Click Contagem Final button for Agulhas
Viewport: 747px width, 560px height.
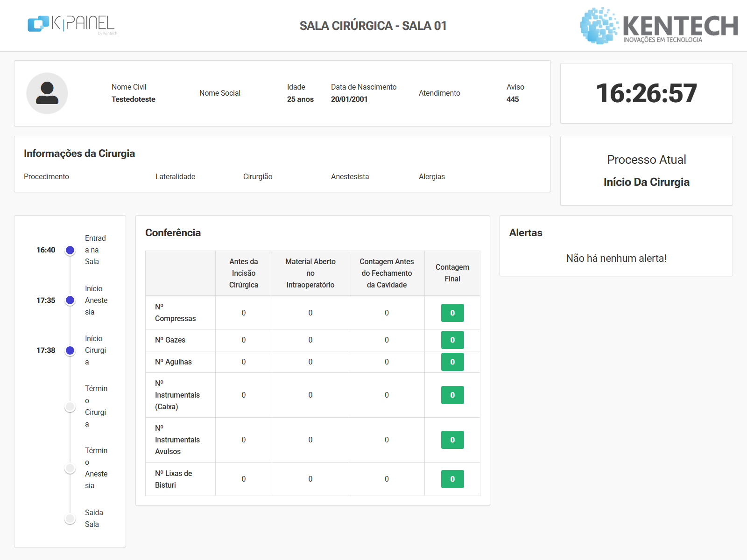point(452,362)
